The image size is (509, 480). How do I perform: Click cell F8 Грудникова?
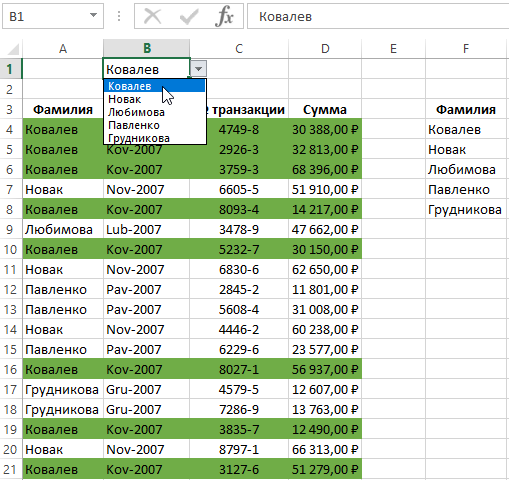[x=466, y=209]
